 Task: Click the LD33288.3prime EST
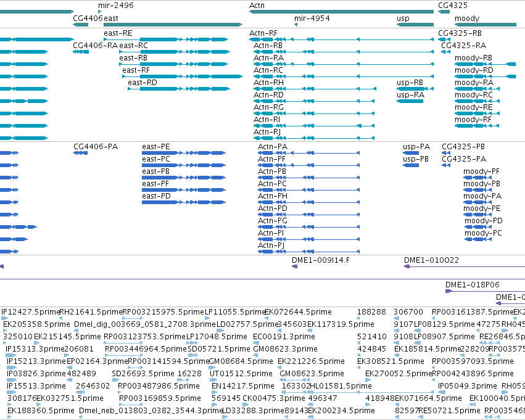point(225,417)
